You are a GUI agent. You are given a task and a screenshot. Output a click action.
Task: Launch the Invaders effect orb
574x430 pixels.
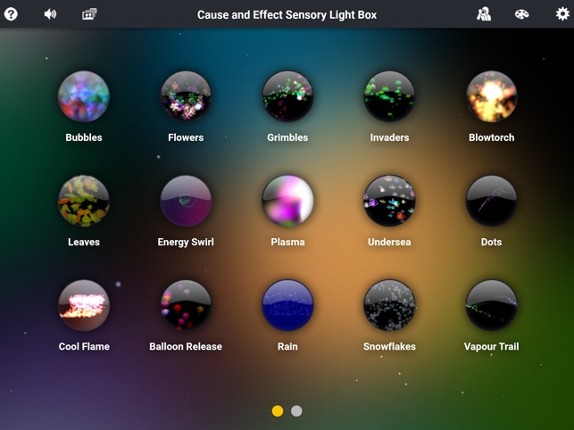(x=390, y=96)
